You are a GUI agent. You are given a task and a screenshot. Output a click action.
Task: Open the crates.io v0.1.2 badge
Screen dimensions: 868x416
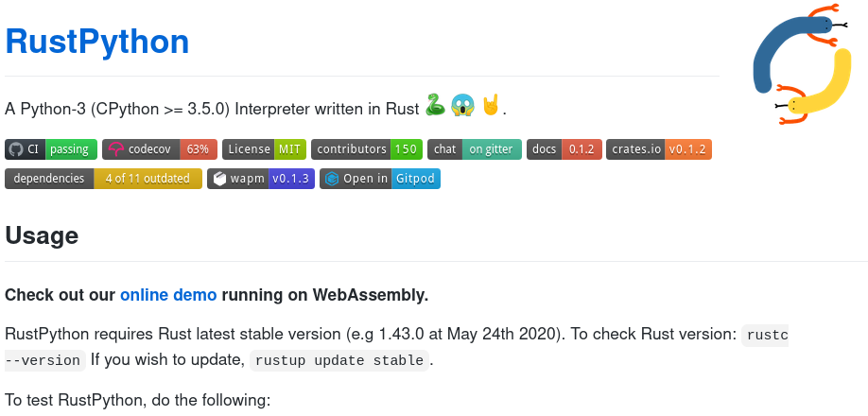coord(659,149)
